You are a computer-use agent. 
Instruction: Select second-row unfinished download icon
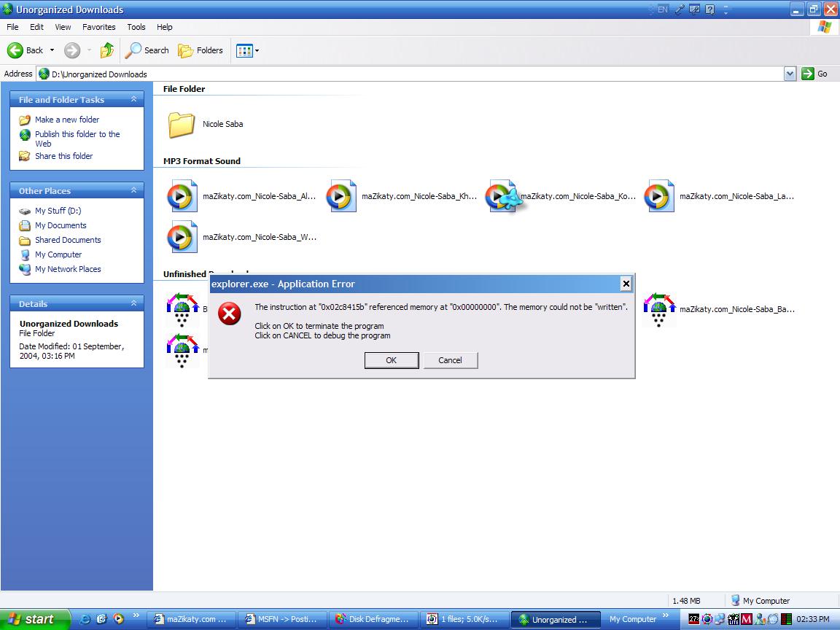(182, 350)
